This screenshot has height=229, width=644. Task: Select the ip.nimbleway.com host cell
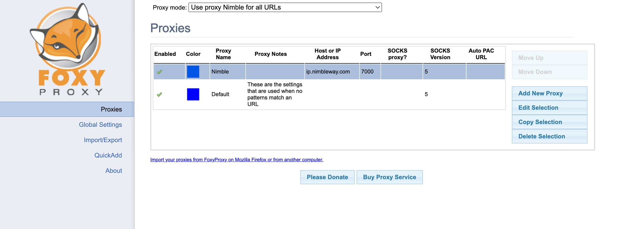pos(328,72)
